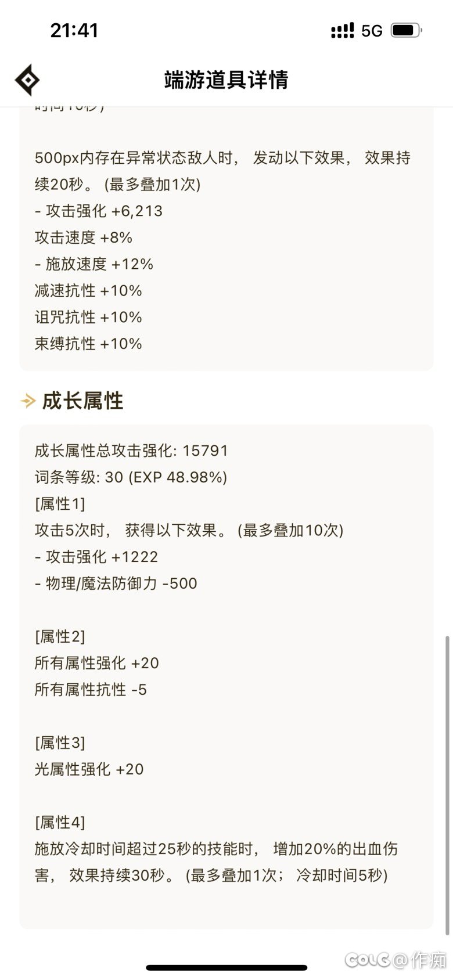Tap the diamond app logo icon
This screenshot has height=980, width=453.
(27, 80)
